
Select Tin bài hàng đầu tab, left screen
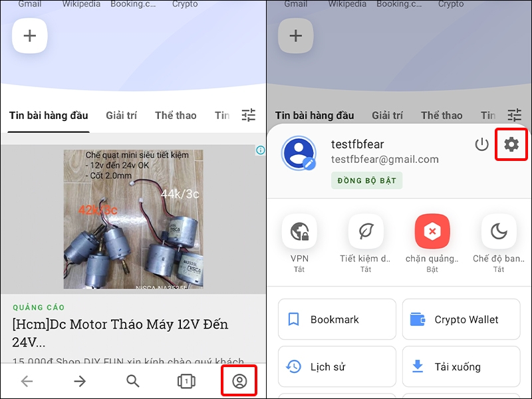(x=49, y=115)
